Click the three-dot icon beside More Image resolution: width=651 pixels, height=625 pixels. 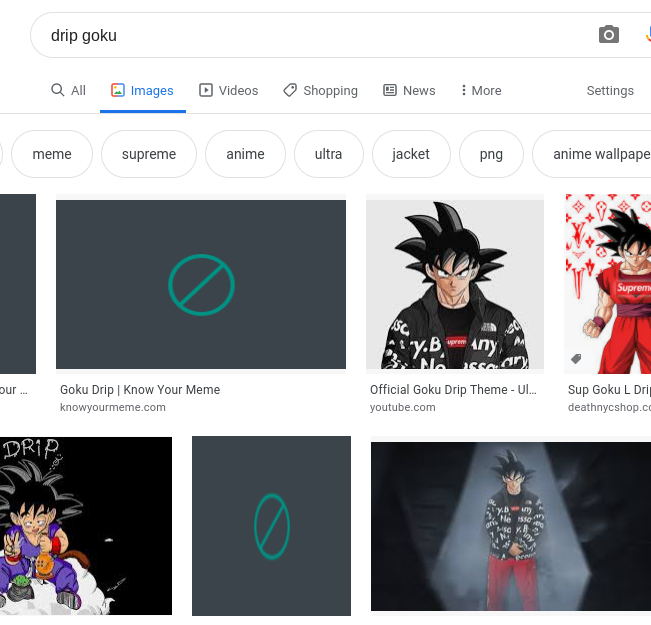[463, 90]
